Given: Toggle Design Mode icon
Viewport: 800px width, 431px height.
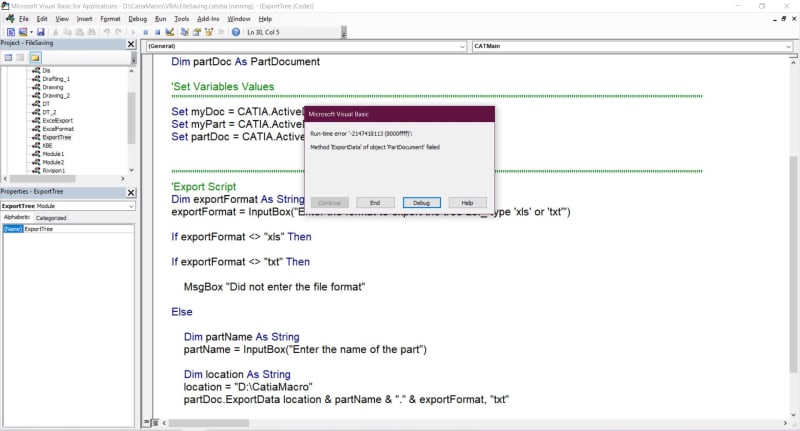Looking at the screenshot, I should pyautogui.click(x=170, y=32).
